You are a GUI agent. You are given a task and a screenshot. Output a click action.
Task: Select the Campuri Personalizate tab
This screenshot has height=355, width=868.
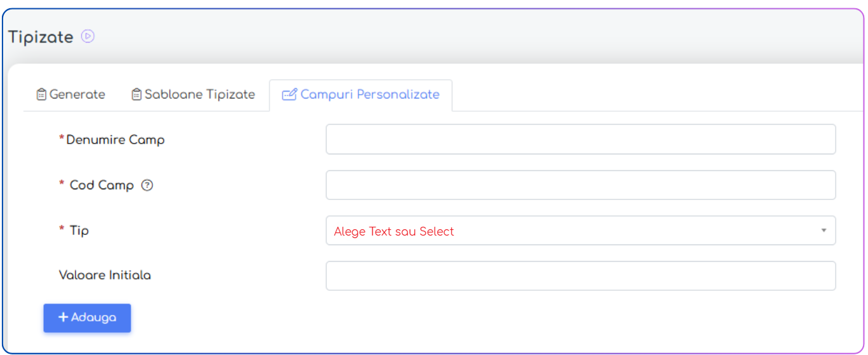[369, 95]
